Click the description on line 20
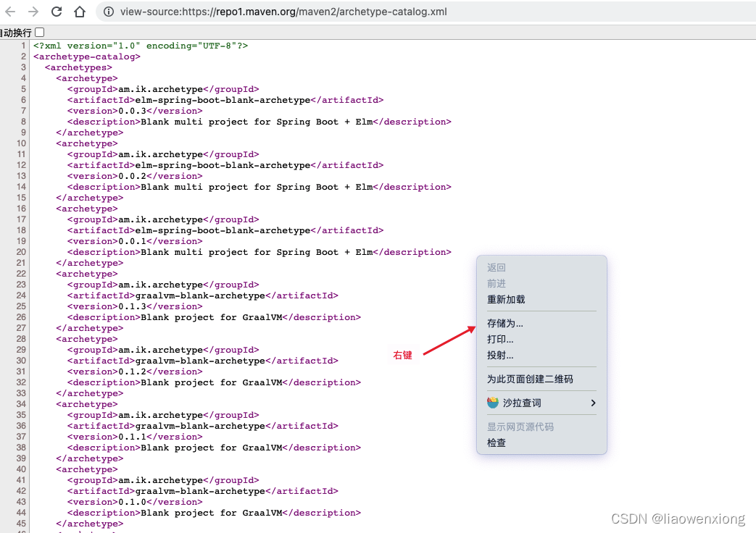The image size is (756, 533). (259, 252)
